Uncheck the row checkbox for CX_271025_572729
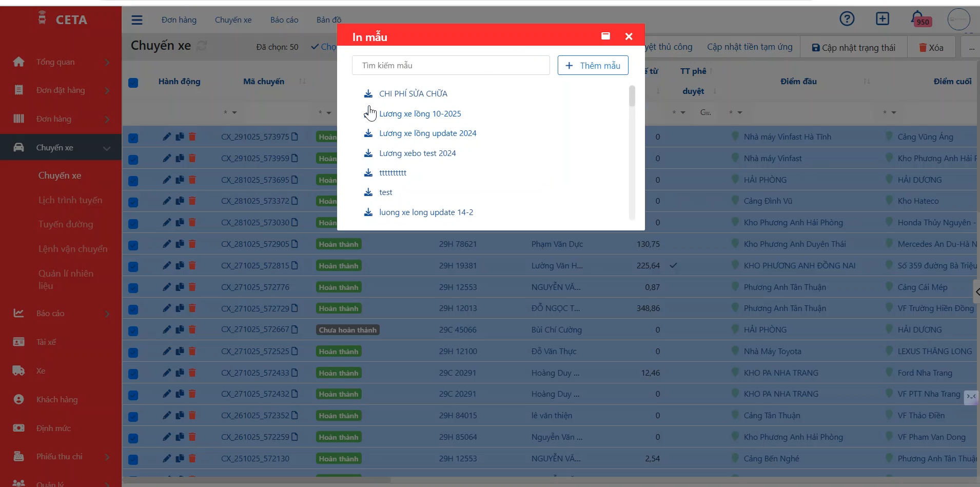Screen dimensions: 980x487 pyautogui.click(x=133, y=309)
